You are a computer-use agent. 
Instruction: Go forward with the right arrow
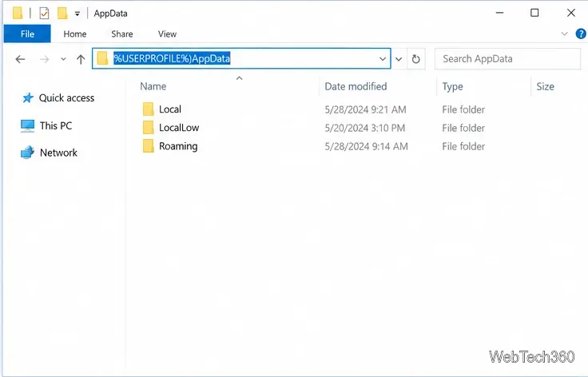pyautogui.click(x=44, y=59)
